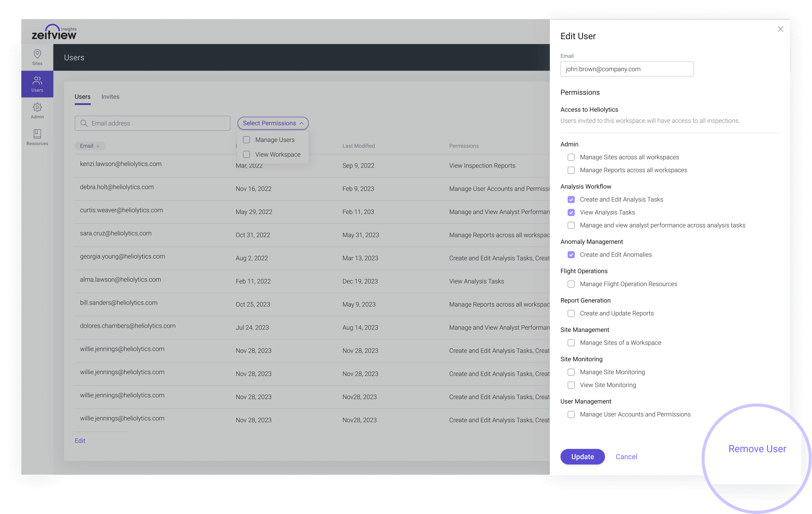Click the Update button
The height and width of the screenshot is (514, 812).
[x=582, y=456]
